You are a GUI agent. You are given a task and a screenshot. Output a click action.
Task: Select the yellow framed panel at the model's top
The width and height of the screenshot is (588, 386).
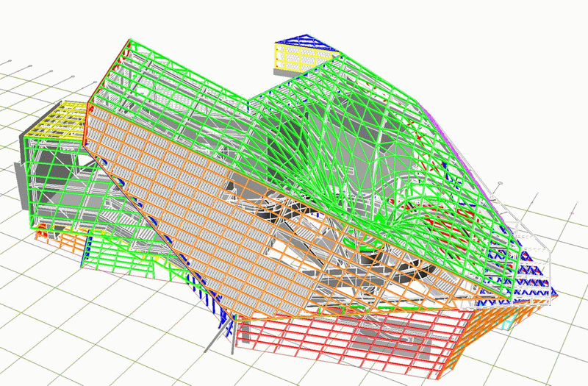[x=302, y=57]
